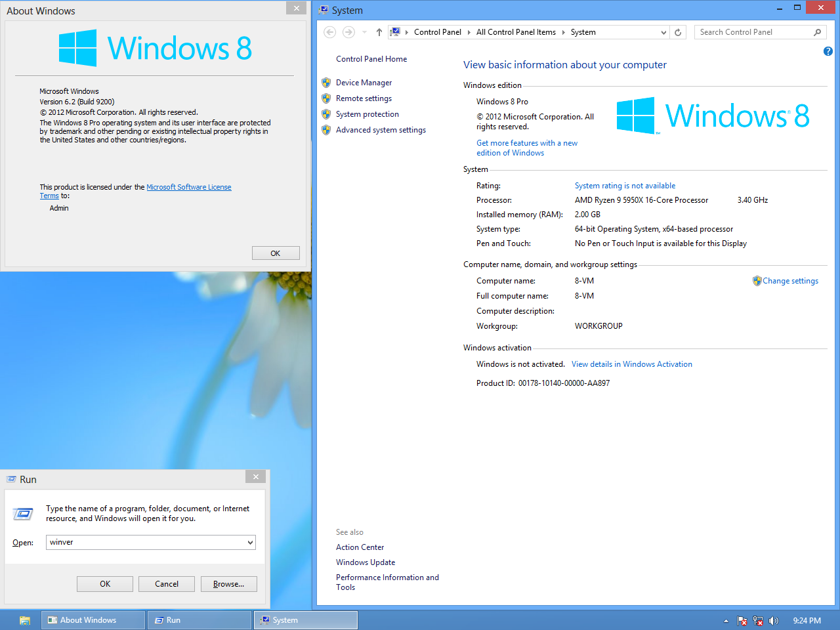Click shield icon beside Remote settings
Screen dimensions: 840x630
tap(326, 98)
